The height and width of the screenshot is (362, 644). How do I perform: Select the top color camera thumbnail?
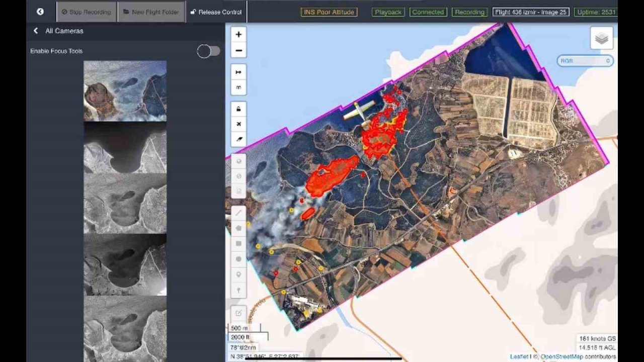tap(125, 91)
